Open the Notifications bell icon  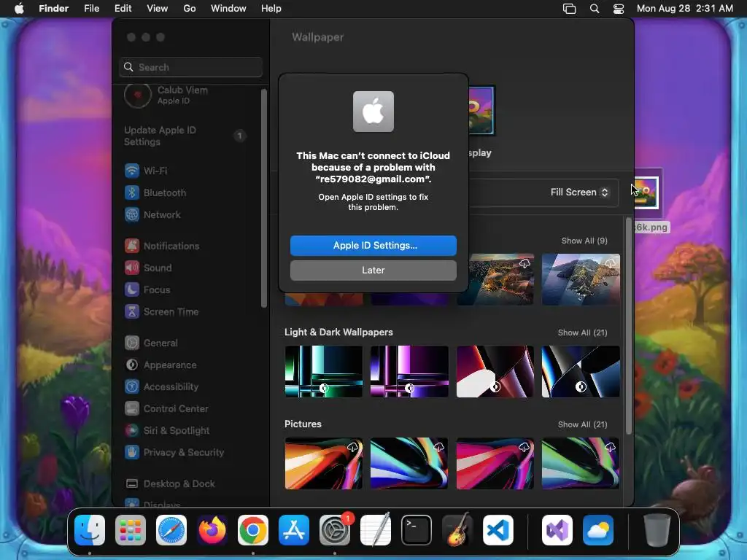click(x=132, y=246)
